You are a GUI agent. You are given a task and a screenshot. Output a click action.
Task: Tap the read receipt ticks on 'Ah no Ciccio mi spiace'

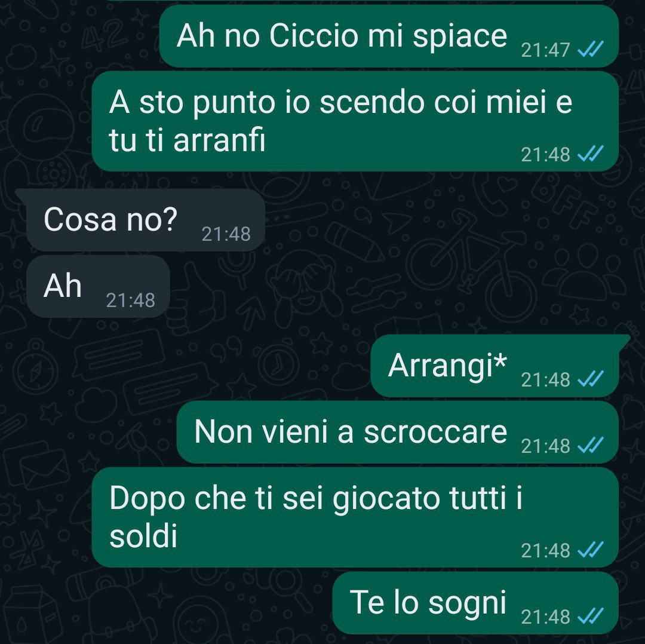(590, 50)
